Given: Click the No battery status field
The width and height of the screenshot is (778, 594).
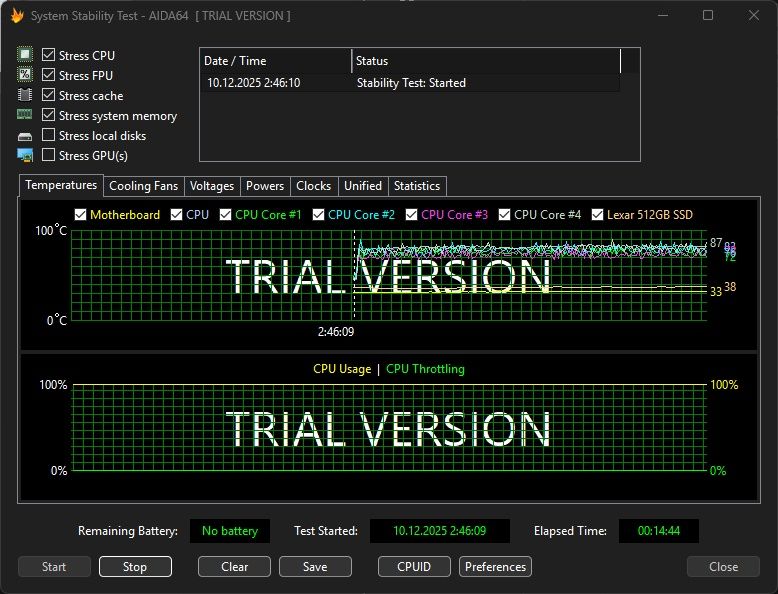Looking at the screenshot, I should click(x=230, y=531).
